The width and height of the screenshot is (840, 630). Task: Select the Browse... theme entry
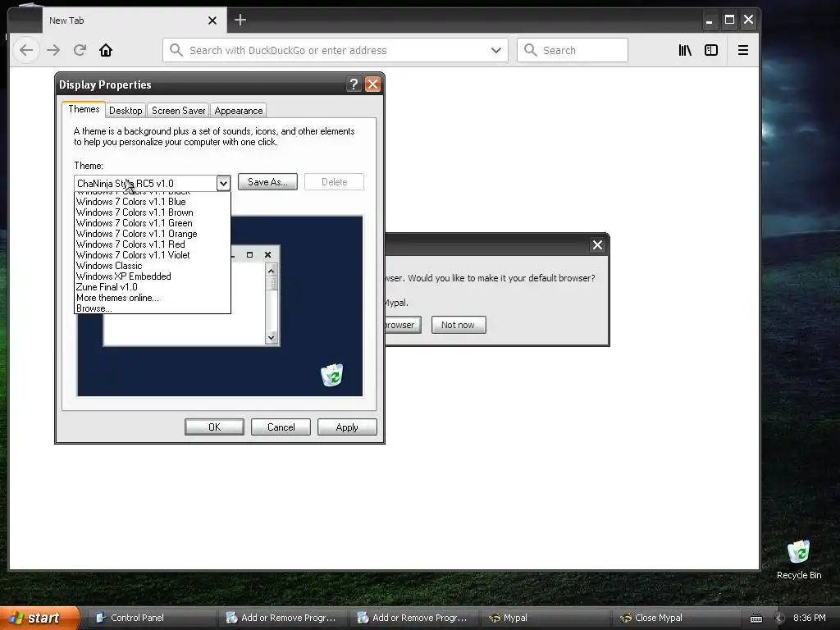152,308
